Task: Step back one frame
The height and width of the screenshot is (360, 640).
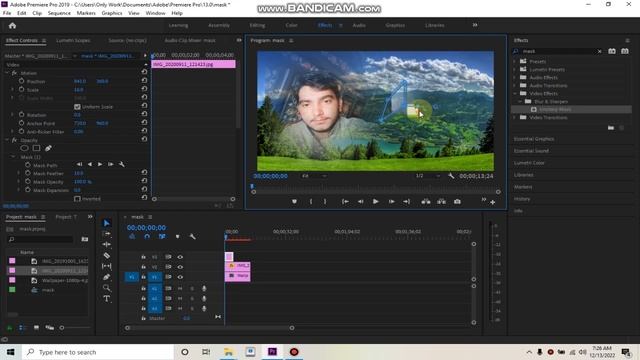Action: click(x=360, y=201)
